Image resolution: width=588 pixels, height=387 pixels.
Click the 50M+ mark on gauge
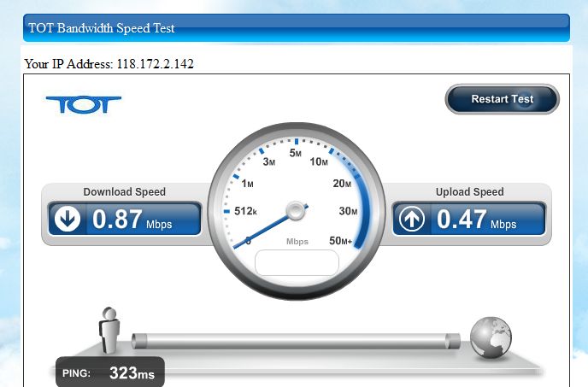[x=340, y=240]
